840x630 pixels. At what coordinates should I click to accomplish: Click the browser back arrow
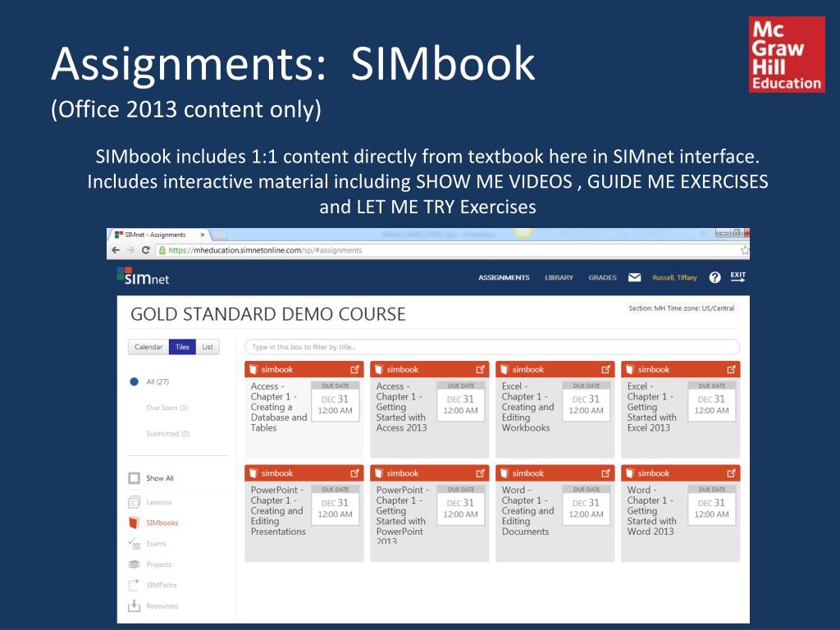(x=116, y=250)
